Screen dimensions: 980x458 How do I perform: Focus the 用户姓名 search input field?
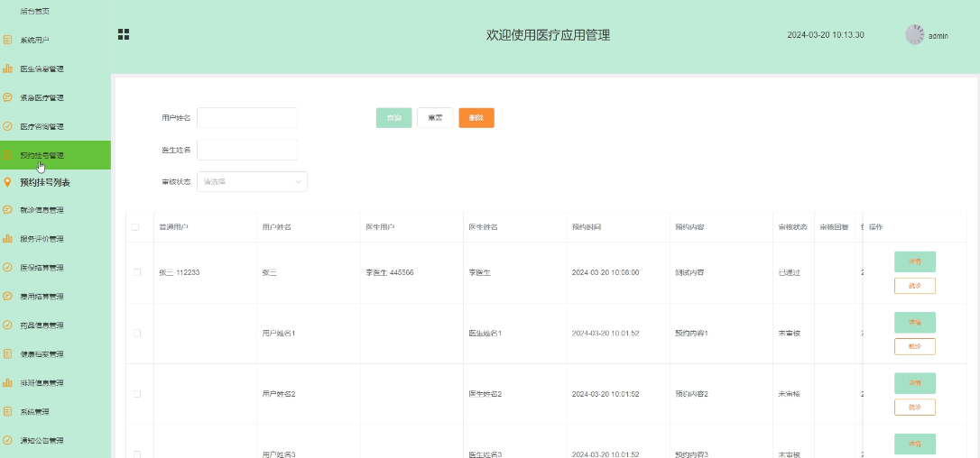tap(247, 117)
